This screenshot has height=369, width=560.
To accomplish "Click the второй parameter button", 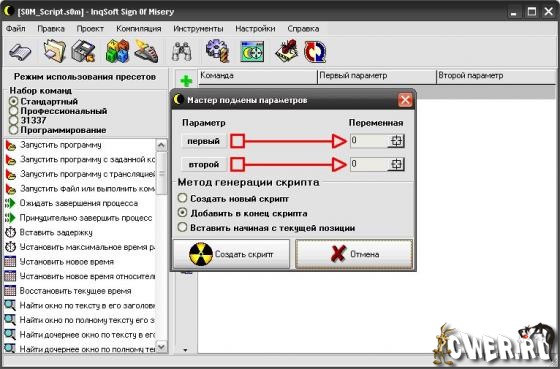I will pyautogui.click(x=204, y=165).
